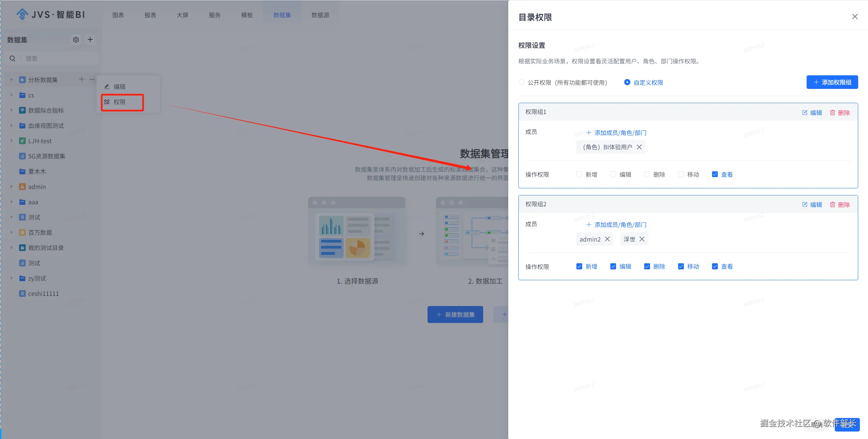Expand the 我的测试目录 tree node
Image resolution: width=868 pixels, height=439 pixels.
(12, 248)
